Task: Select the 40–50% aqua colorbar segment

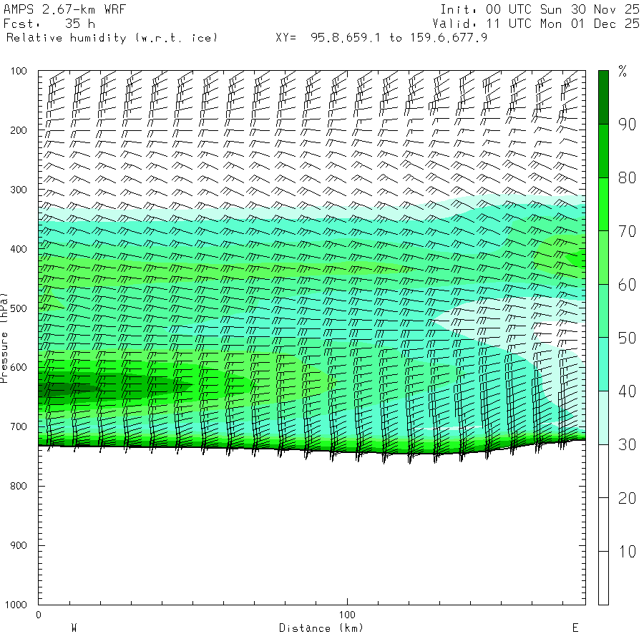Action: click(603, 364)
